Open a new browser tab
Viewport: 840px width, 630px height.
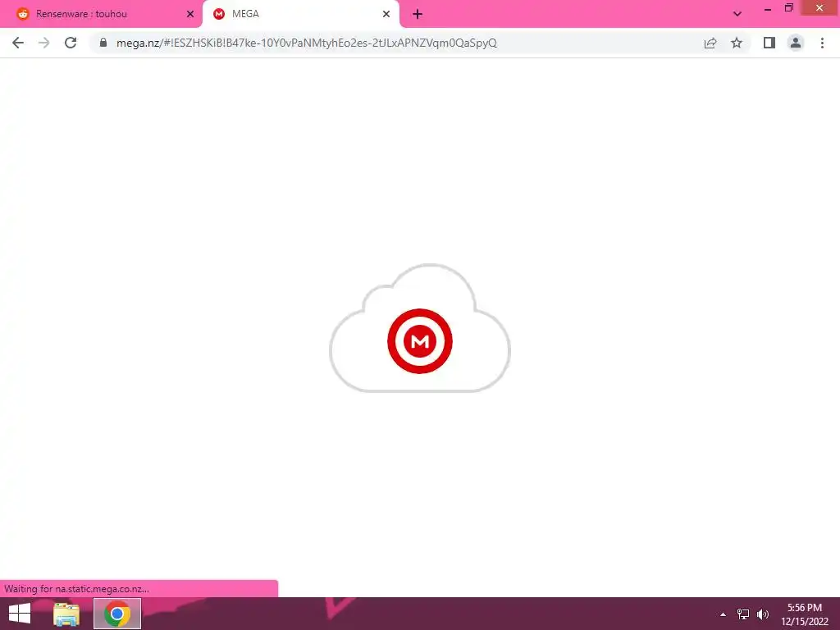coord(418,15)
